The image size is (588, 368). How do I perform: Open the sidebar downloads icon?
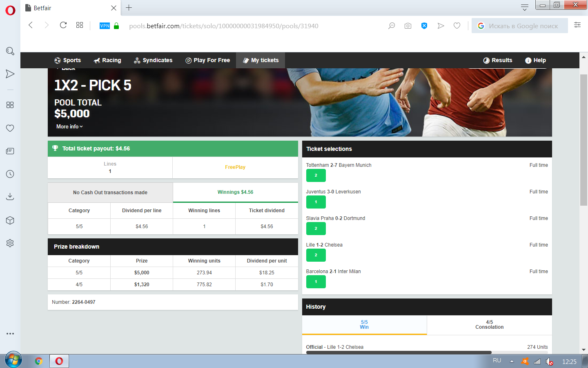pyautogui.click(x=10, y=197)
